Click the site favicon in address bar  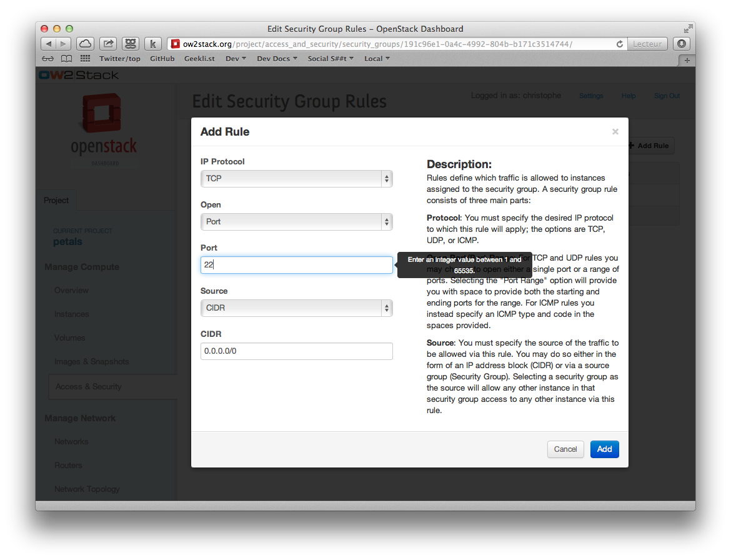[x=176, y=44]
